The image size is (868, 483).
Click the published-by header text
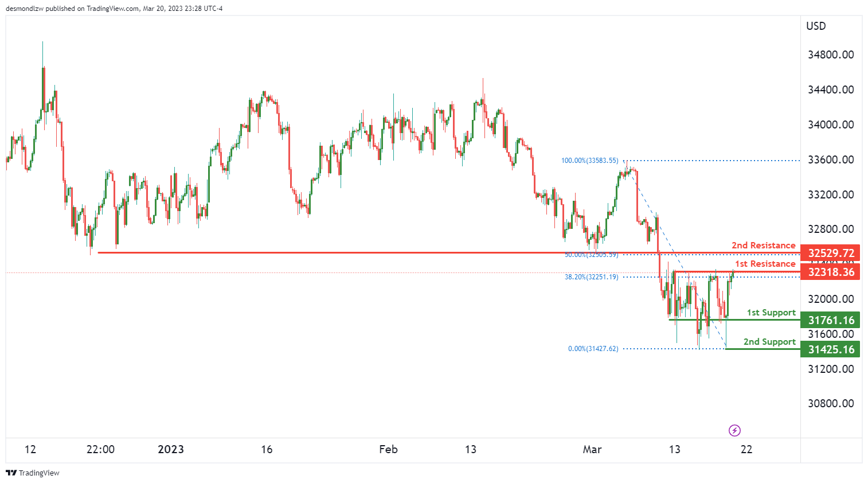tap(114, 9)
